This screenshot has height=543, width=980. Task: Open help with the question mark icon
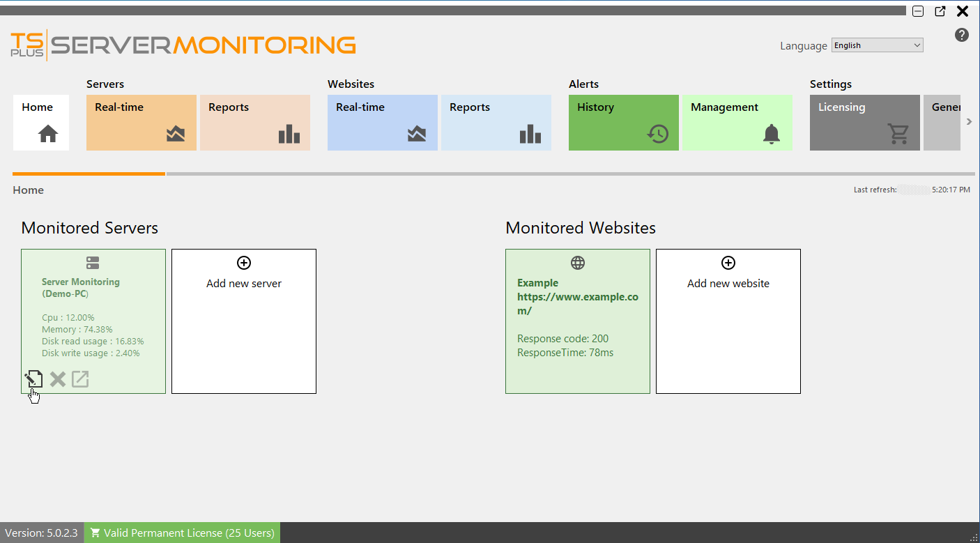[962, 34]
